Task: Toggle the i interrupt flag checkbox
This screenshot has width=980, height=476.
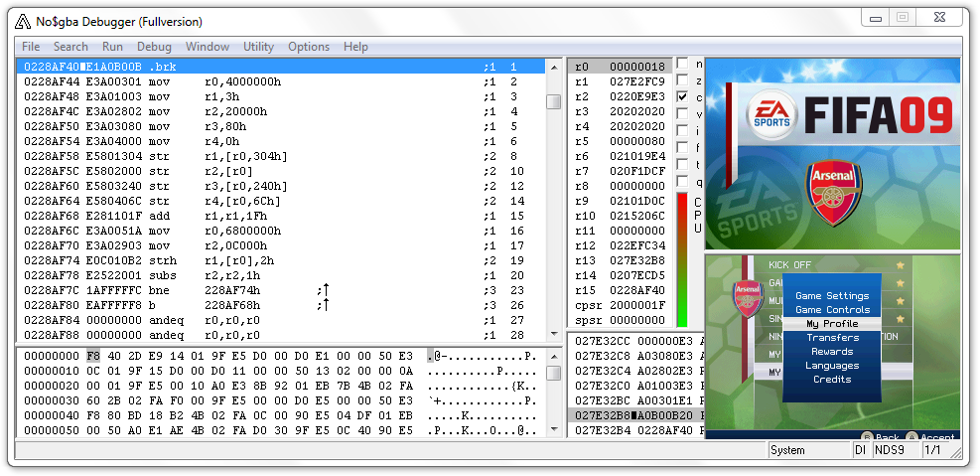Action: (682, 131)
